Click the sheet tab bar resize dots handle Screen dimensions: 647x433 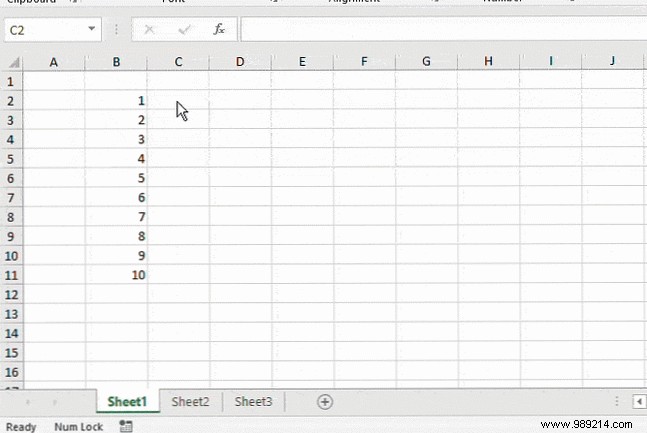tap(616, 401)
